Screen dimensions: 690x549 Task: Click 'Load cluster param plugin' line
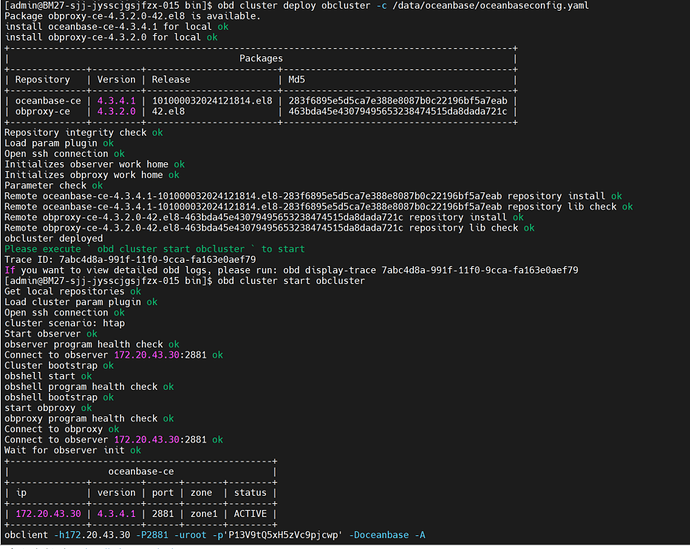[81, 302]
